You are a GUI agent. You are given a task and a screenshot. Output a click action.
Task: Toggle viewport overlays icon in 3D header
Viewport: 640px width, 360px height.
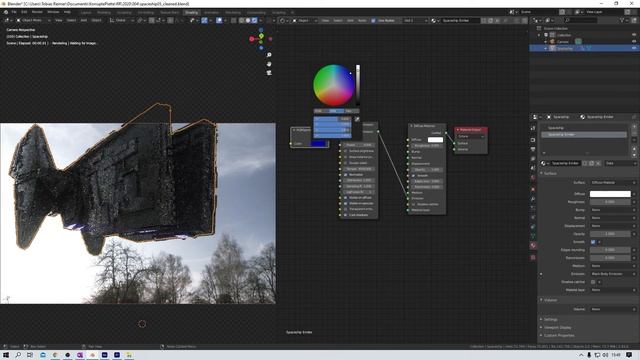(x=219, y=20)
